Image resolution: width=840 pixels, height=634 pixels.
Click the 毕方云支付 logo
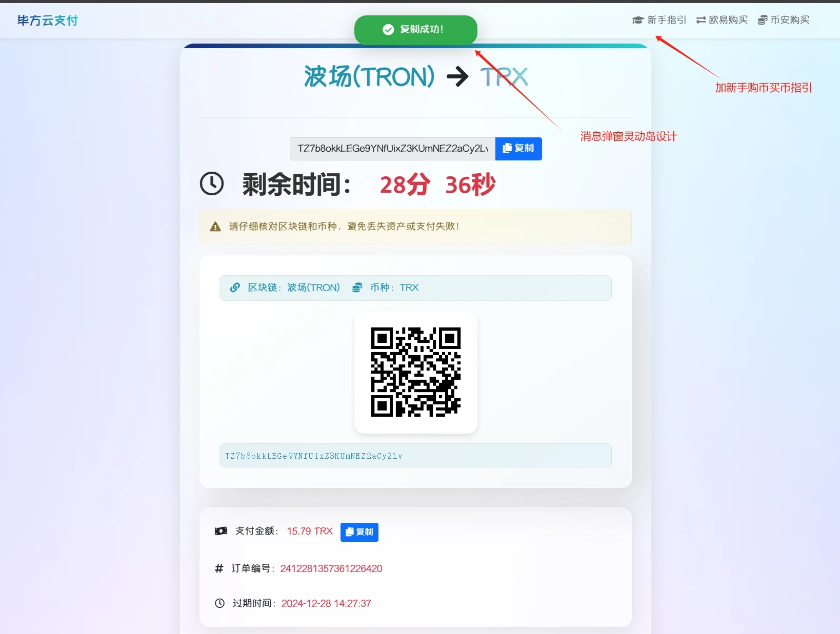coord(46,21)
